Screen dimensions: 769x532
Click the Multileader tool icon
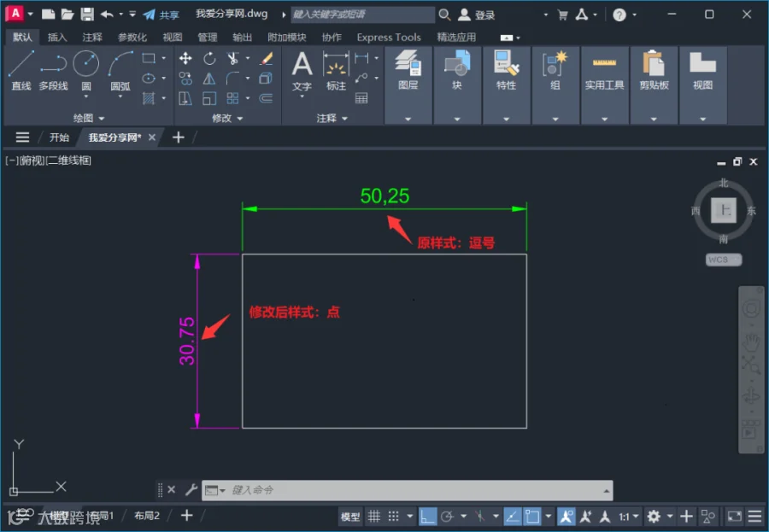coord(361,79)
